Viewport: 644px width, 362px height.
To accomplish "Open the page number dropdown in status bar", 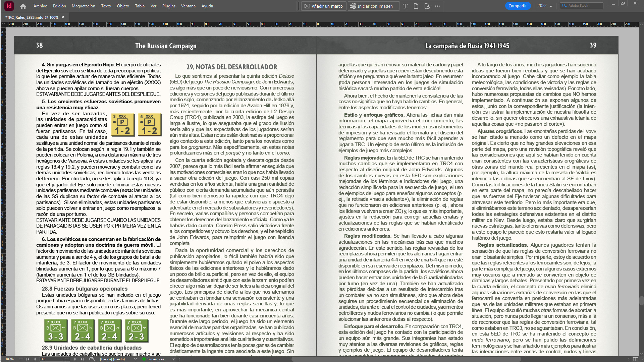I will pyautogui.click(x=67, y=359).
